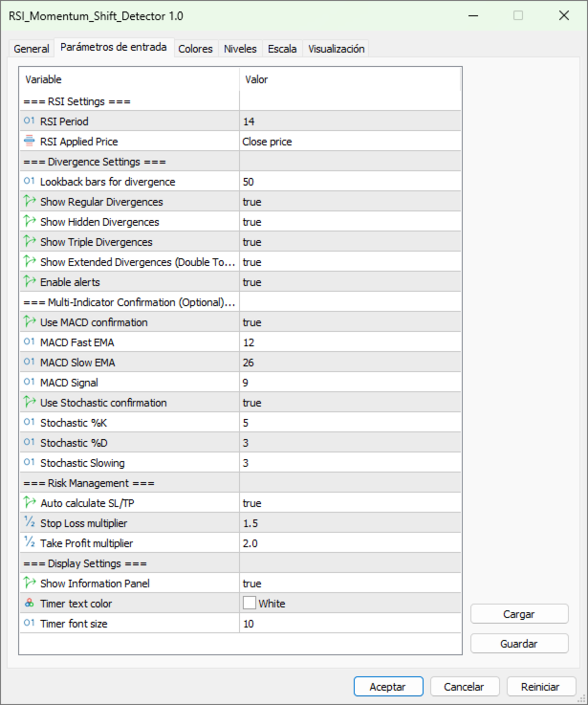Toggle the true value for Show Regular Divergences
The height and width of the screenshot is (705, 588).
click(x=350, y=202)
